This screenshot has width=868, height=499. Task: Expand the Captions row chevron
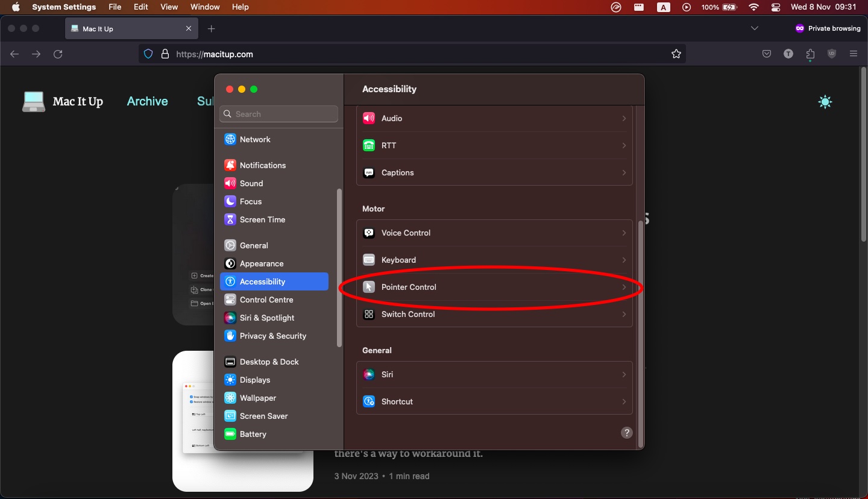tap(624, 173)
